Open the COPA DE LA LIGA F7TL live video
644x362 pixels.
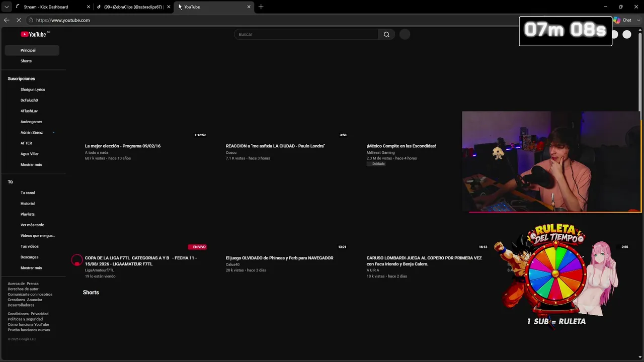tap(141, 260)
